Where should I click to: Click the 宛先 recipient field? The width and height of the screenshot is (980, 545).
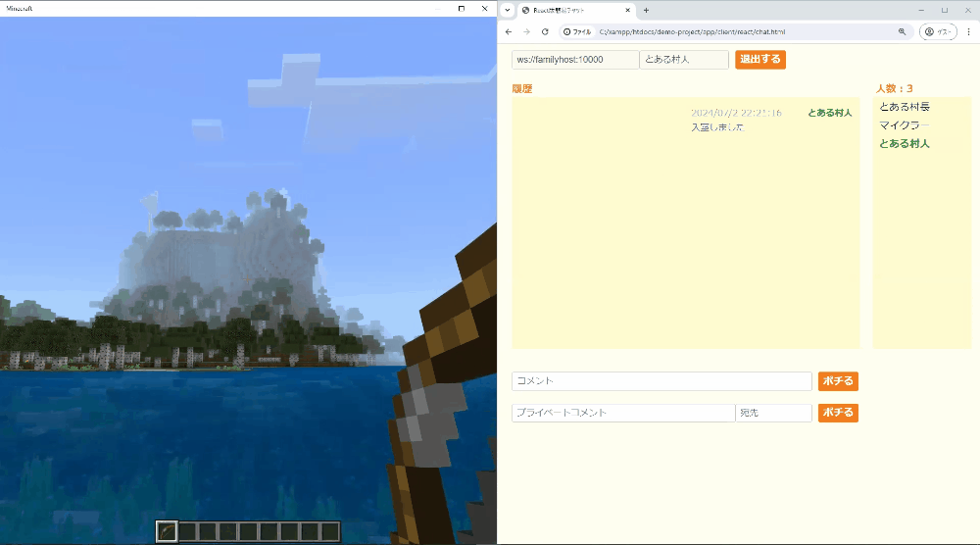pos(773,414)
